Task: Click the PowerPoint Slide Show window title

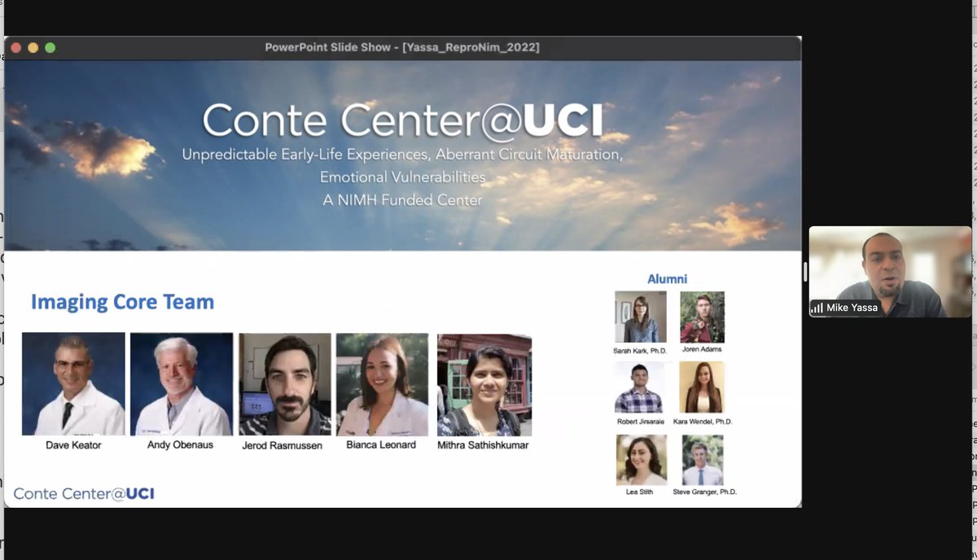Action: click(x=402, y=47)
